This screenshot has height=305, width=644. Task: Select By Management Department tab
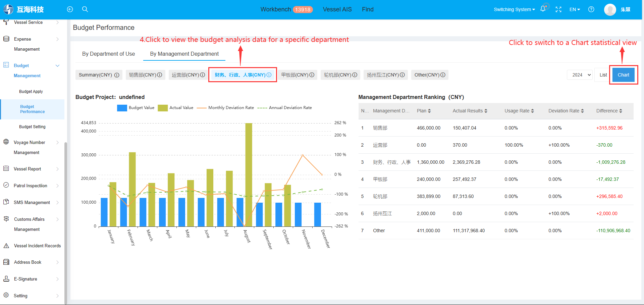coord(184,54)
